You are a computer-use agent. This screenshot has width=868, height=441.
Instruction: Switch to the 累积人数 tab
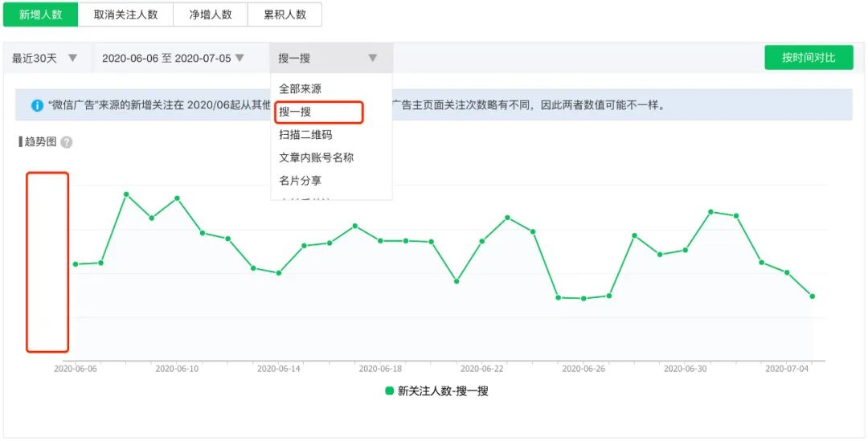tap(285, 14)
